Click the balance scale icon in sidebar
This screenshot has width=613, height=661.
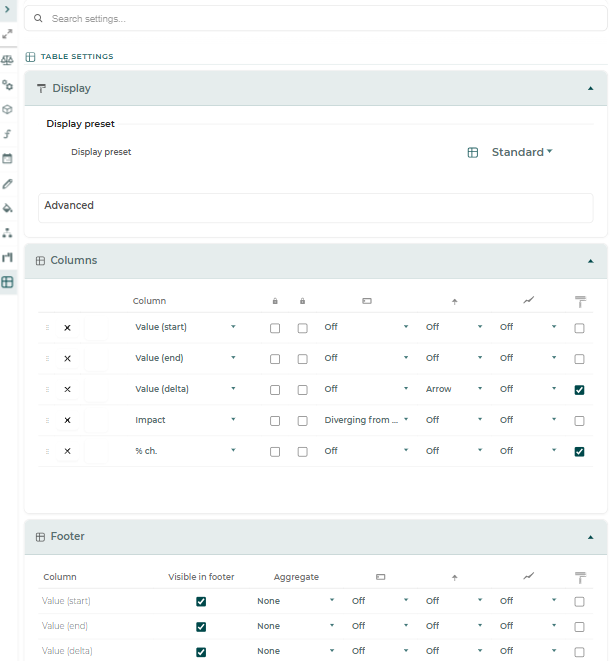pyautogui.click(x=7, y=60)
